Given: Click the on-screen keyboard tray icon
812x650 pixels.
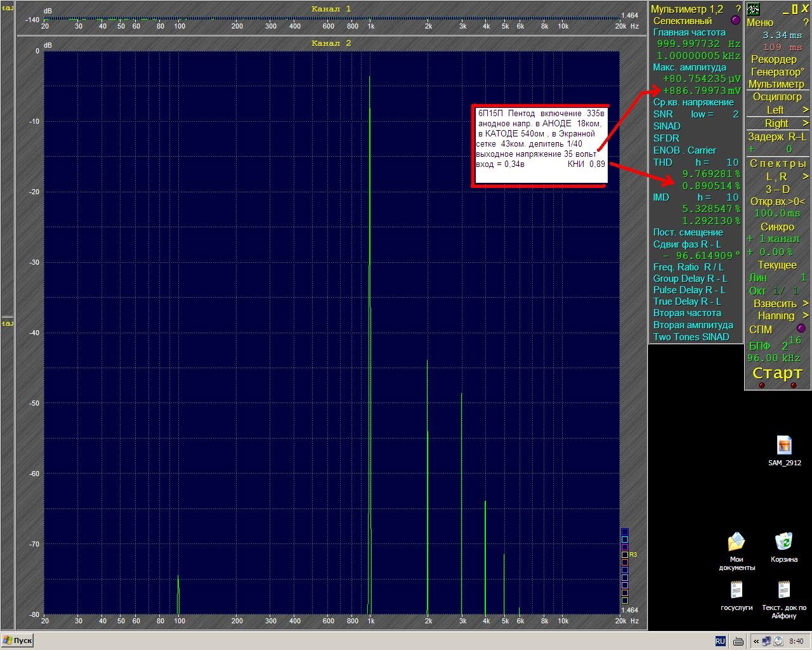Looking at the screenshot, I should tap(738, 641).
